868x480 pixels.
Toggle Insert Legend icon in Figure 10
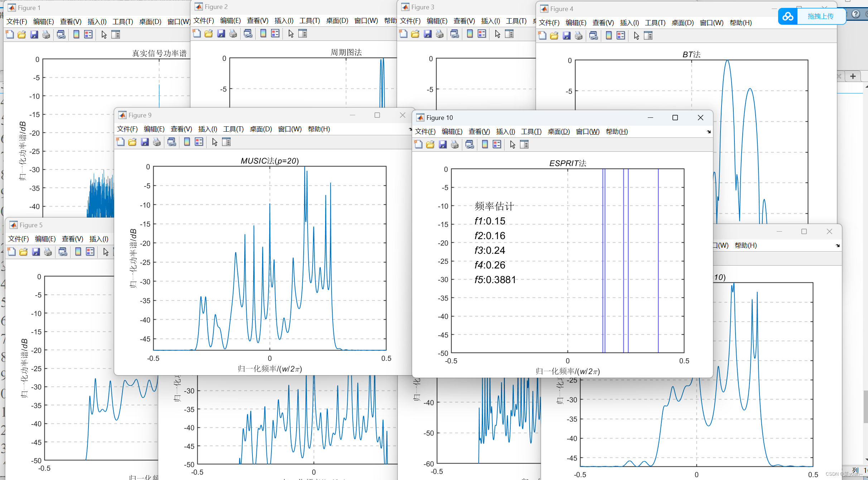point(497,145)
